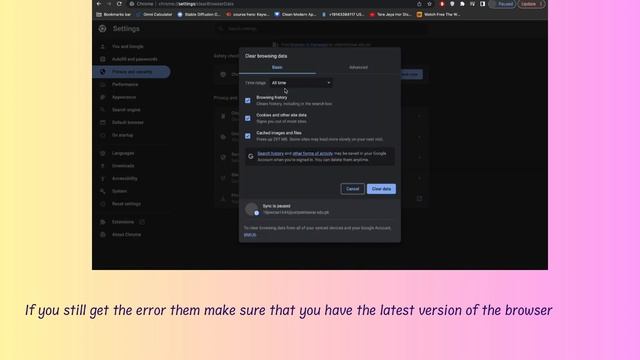Click the shield icon beside Privacy and security

click(103, 72)
